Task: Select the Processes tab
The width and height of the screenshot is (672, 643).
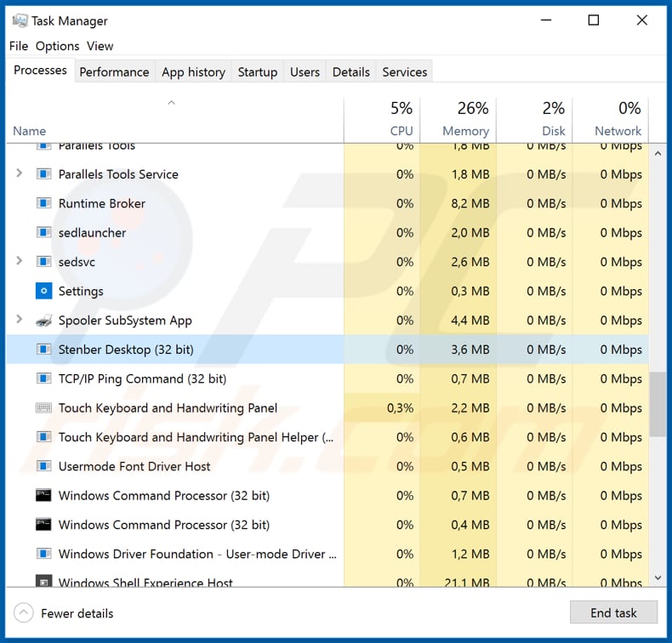Action: click(40, 71)
